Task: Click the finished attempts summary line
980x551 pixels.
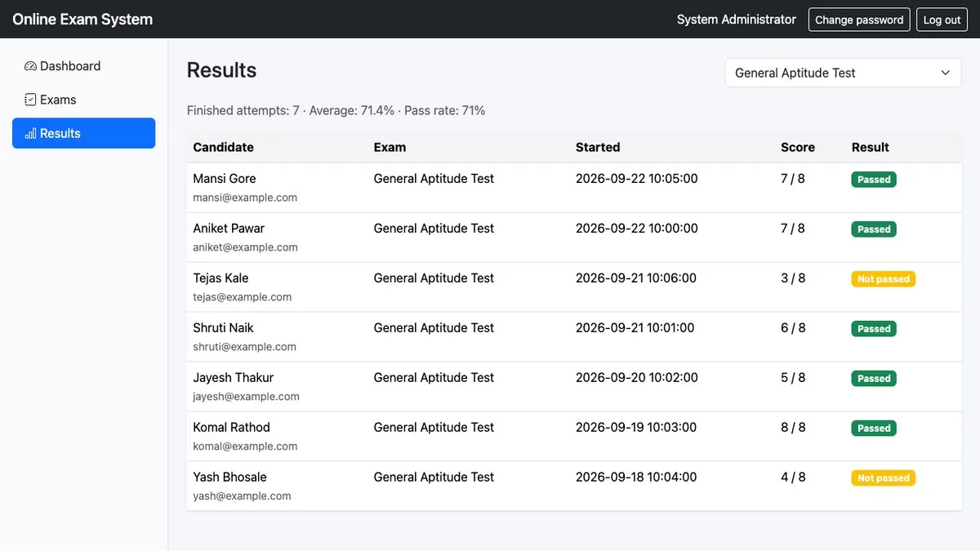Action: tap(336, 110)
